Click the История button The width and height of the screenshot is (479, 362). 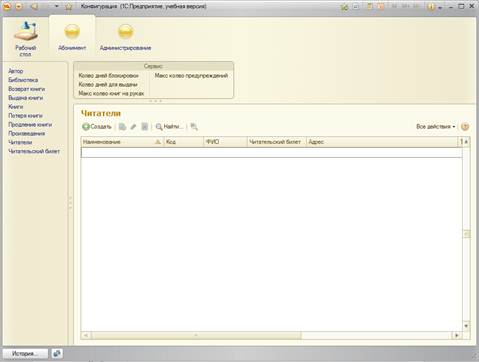pyautogui.click(x=25, y=354)
